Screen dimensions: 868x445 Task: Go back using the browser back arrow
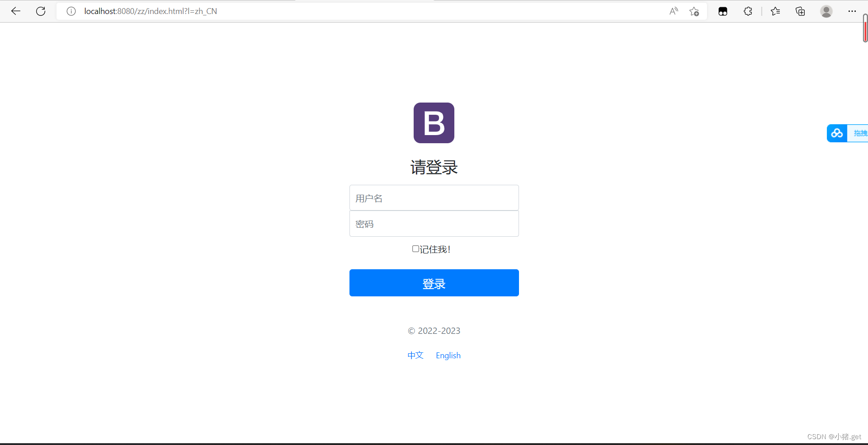[16, 11]
